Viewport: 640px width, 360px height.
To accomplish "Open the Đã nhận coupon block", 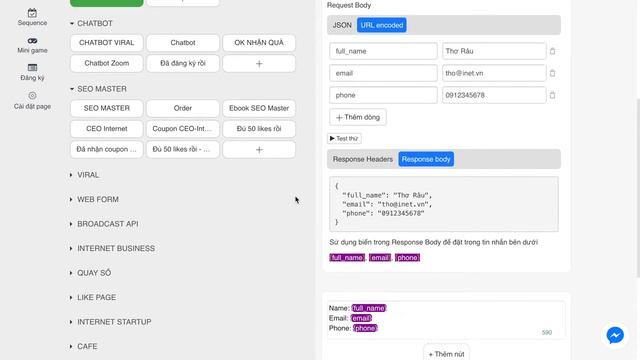I will click(107, 149).
